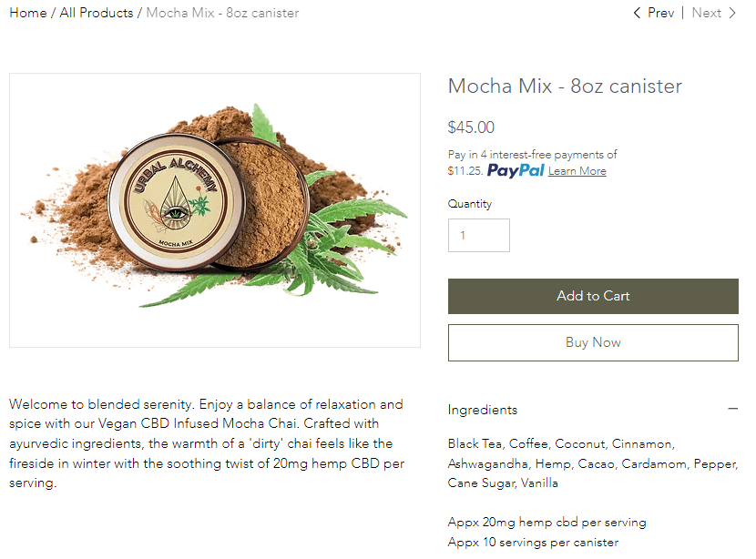Image resolution: width=756 pixels, height=559 pixels.
Task: Click the product description paragraph
Action: (207, 443)
